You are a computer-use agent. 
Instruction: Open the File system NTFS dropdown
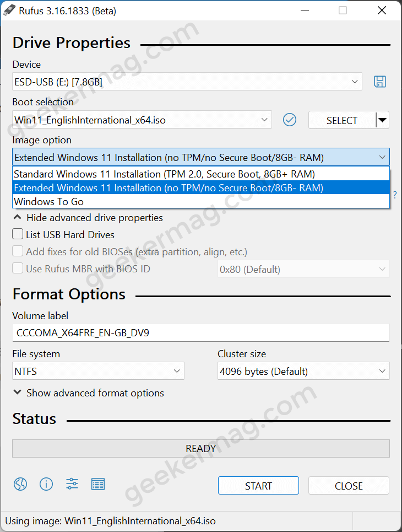pos(98,371)
